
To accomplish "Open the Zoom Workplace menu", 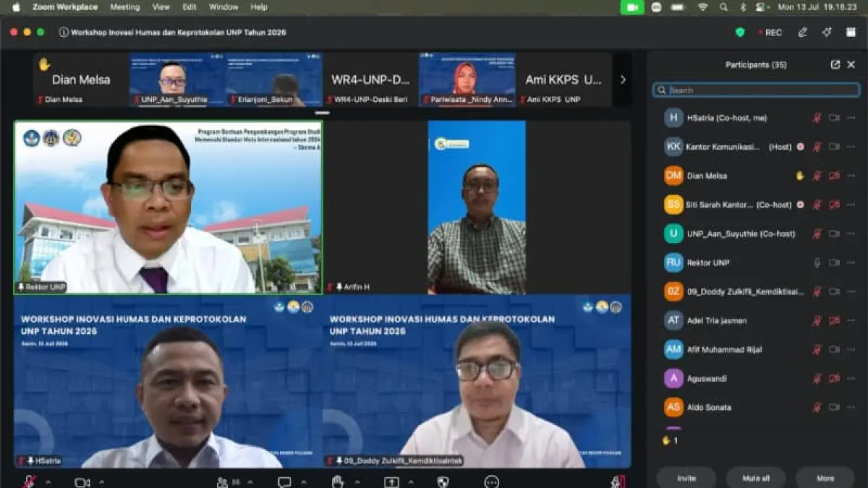I will [x=65, y=7].
